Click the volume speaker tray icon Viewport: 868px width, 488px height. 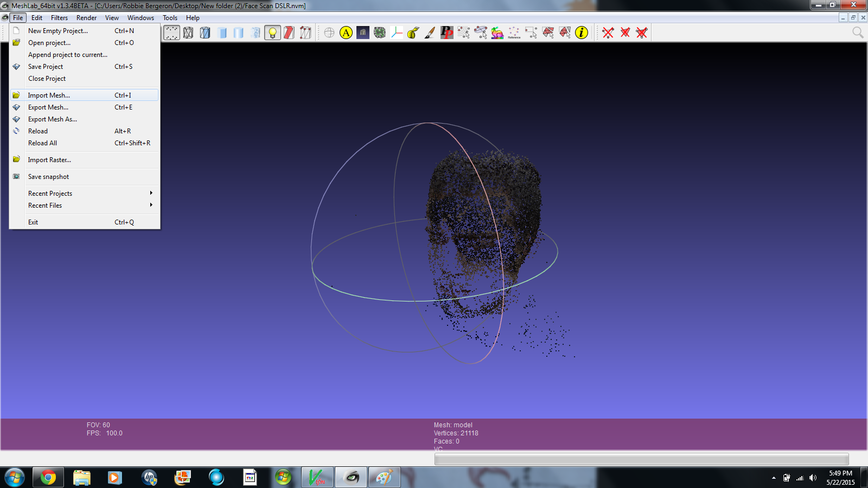(x=813, y=478)
